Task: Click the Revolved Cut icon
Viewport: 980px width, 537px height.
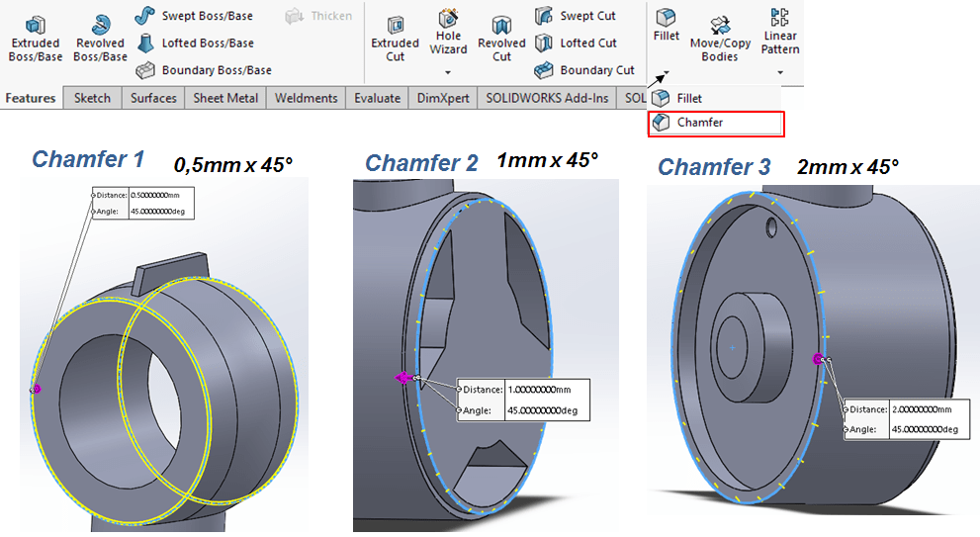Action: tap(501, 27)
